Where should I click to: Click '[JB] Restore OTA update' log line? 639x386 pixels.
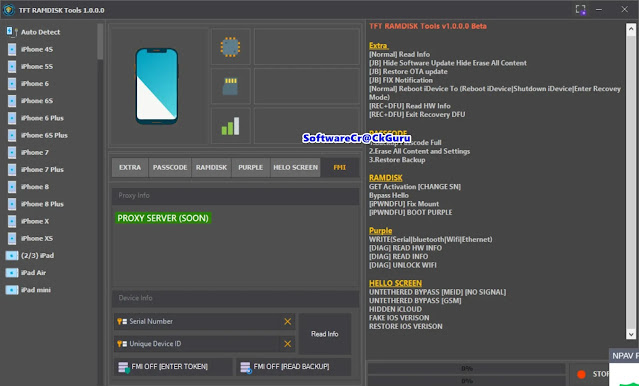tap(408, 71)
